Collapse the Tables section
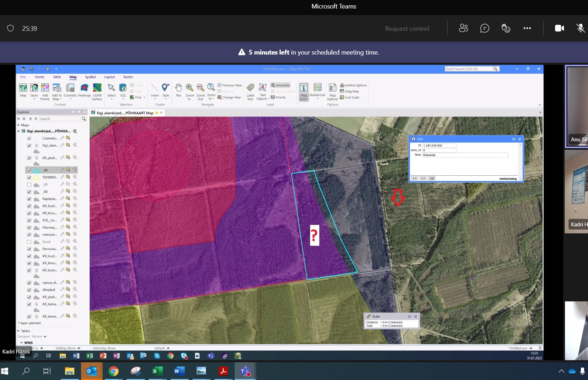The height and width of the screenshot is (380, 588). (x=18, y=331)
